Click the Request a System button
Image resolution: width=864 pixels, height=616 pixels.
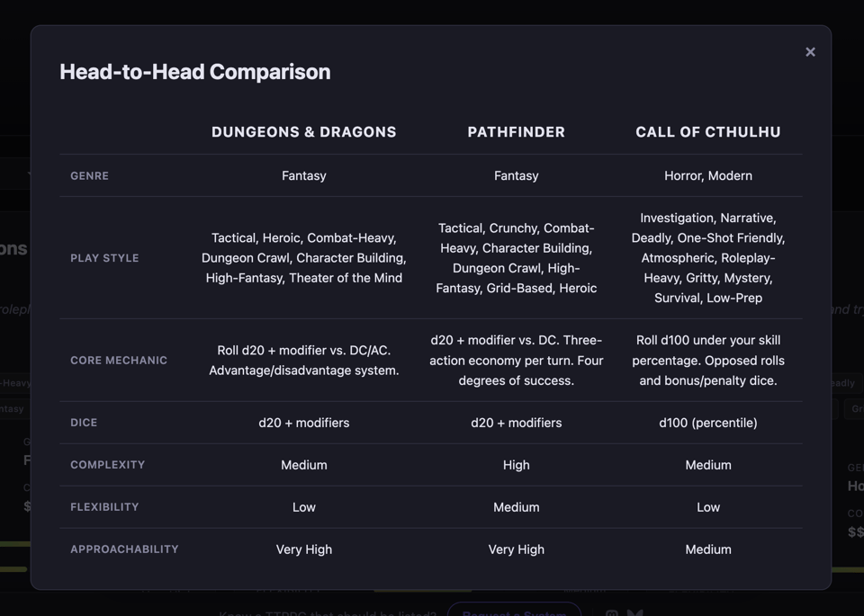click(x=514, y=611)
